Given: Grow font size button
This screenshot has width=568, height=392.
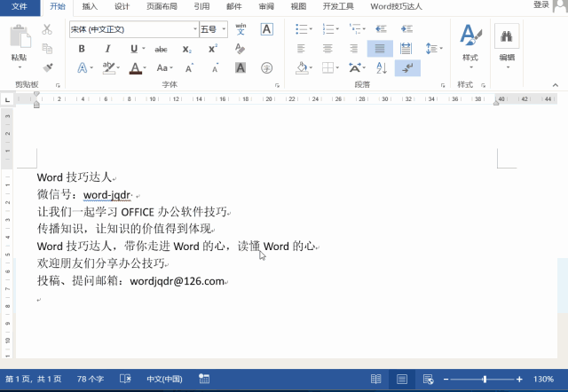Looking at the screenshot, I should click(x=189, y=67).
